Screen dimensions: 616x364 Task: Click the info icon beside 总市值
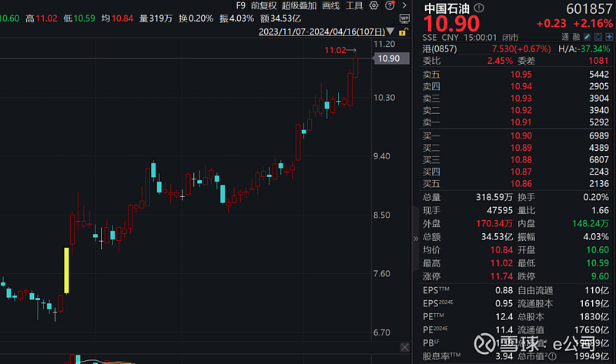click(x=552, y=356)
